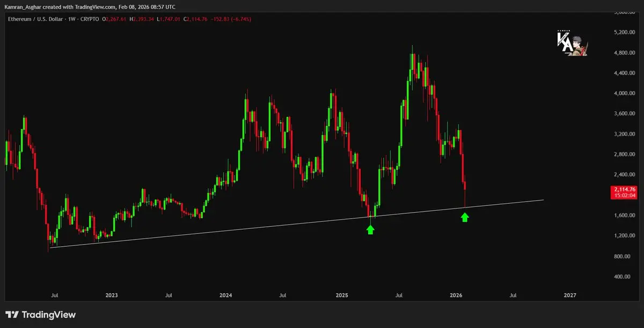Select the close value C2,114.76 in legend
The image size is (644, 328).
[x=196, y=19]
